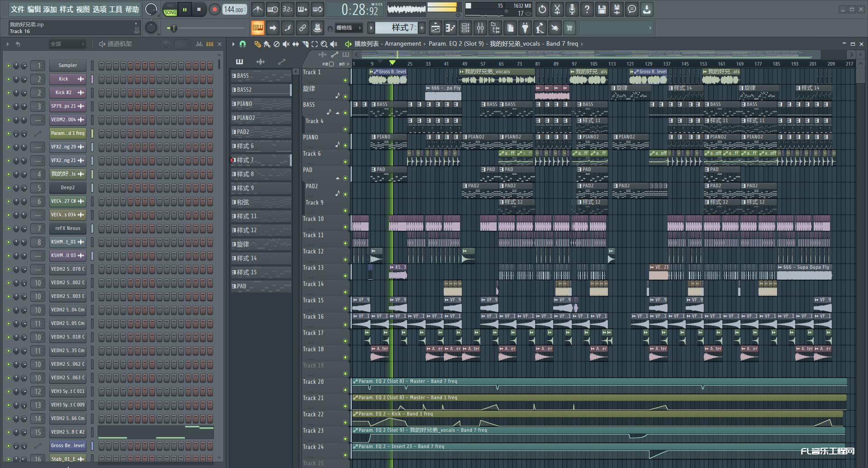Click the microphone recording icon
The image size is (868, 468).
[572, 9]
